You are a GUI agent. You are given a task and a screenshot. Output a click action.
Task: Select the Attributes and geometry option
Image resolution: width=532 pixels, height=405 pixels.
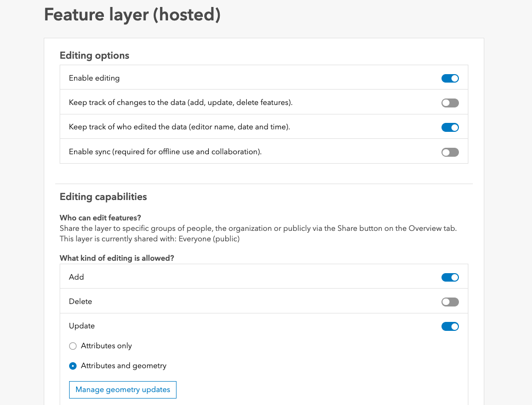tap(73, 366)
